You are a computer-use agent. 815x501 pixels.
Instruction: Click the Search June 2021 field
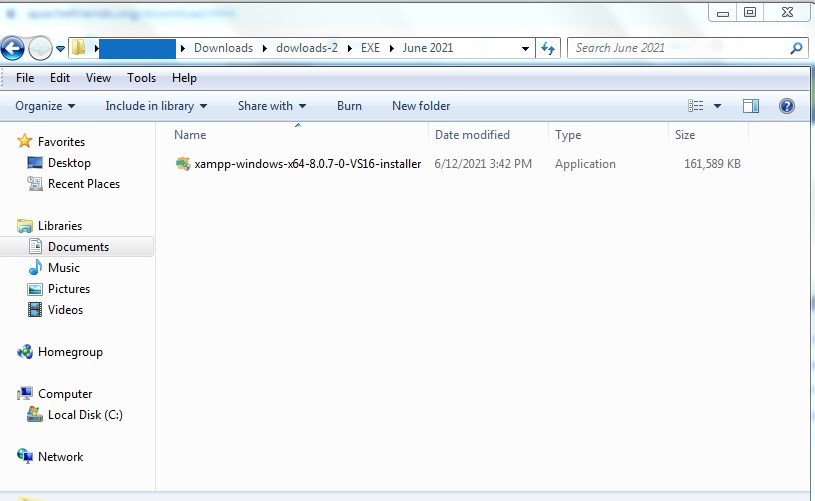[686, 48]
